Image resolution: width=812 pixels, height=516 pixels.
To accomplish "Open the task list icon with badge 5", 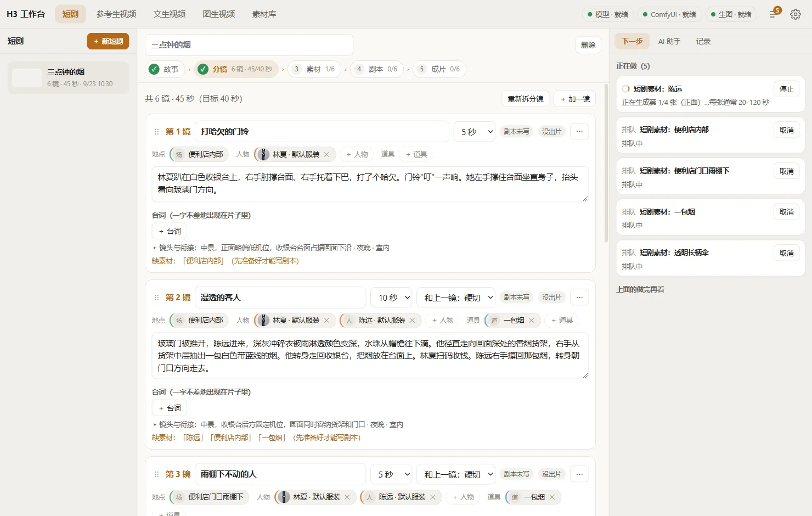I will point(774,13).
